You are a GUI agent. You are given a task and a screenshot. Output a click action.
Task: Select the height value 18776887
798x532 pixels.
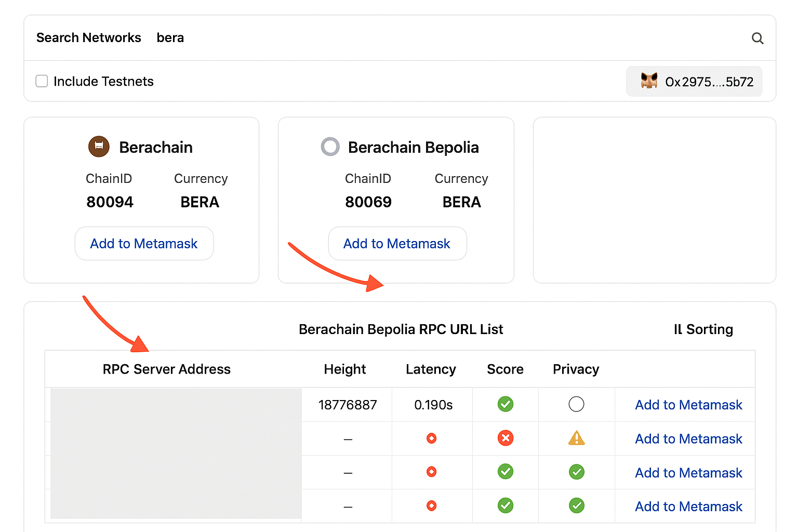pos(348,405)
